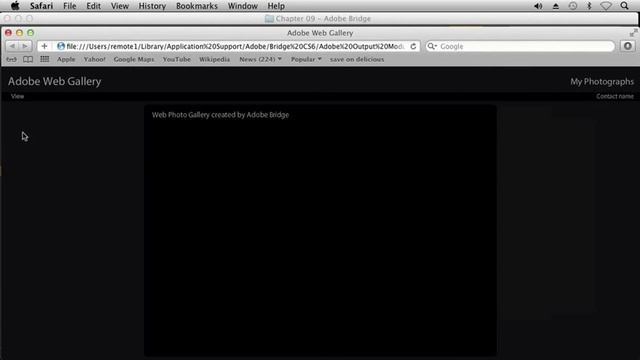Image resolution: width=640 pixels, height=360 pixels.
Task: Click the Contact name link
Action: [x=615, y=96]
